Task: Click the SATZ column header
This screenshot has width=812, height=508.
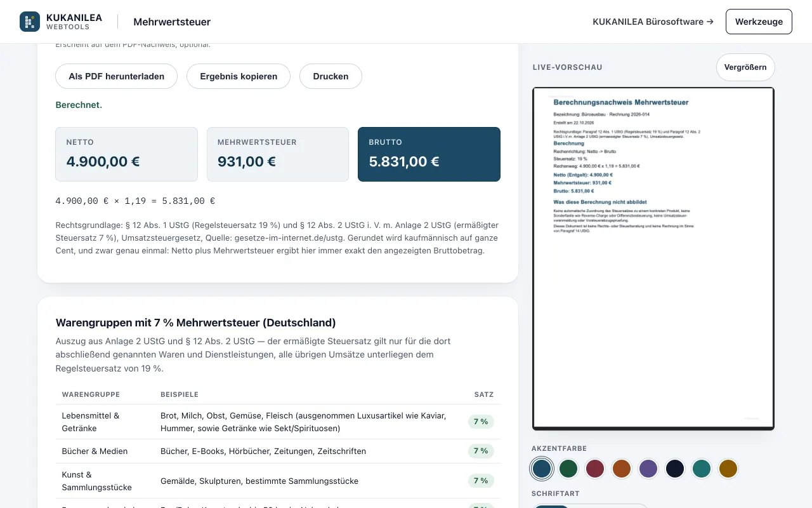Action: (x=484, y=394)
